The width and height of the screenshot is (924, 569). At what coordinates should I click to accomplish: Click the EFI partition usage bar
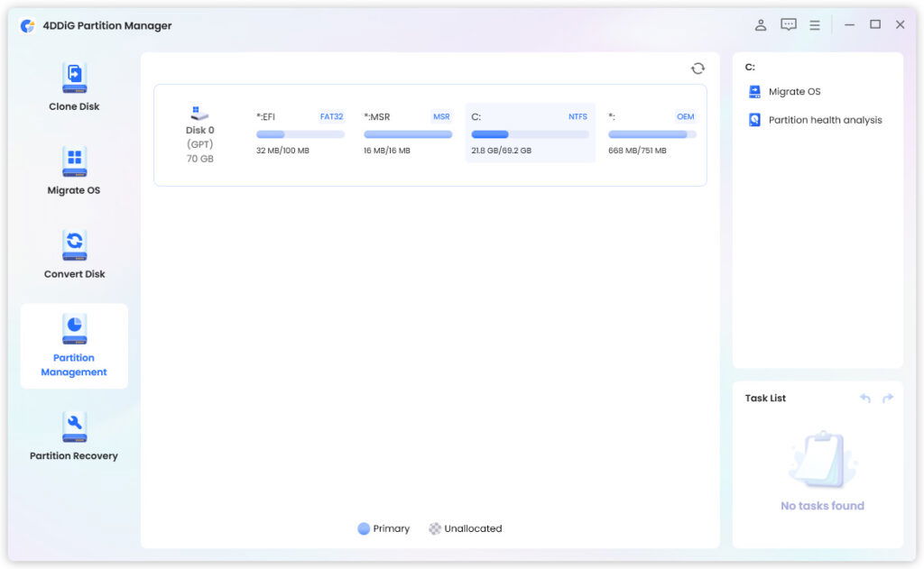300,134
